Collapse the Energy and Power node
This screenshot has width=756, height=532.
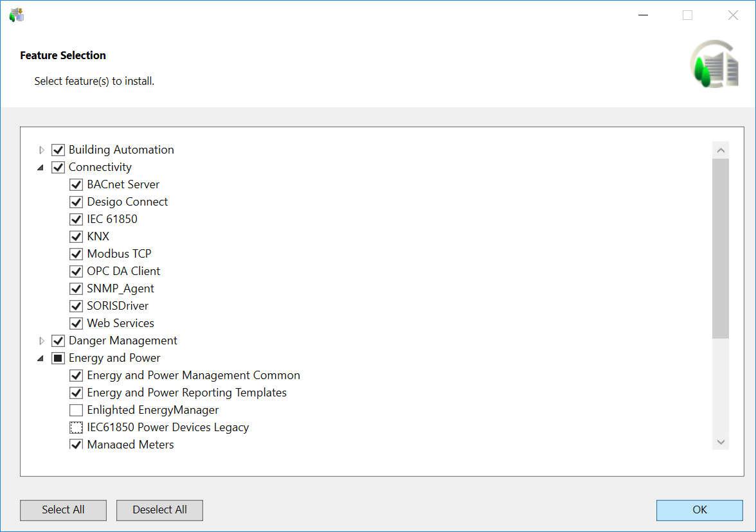(x=41, y=359)
